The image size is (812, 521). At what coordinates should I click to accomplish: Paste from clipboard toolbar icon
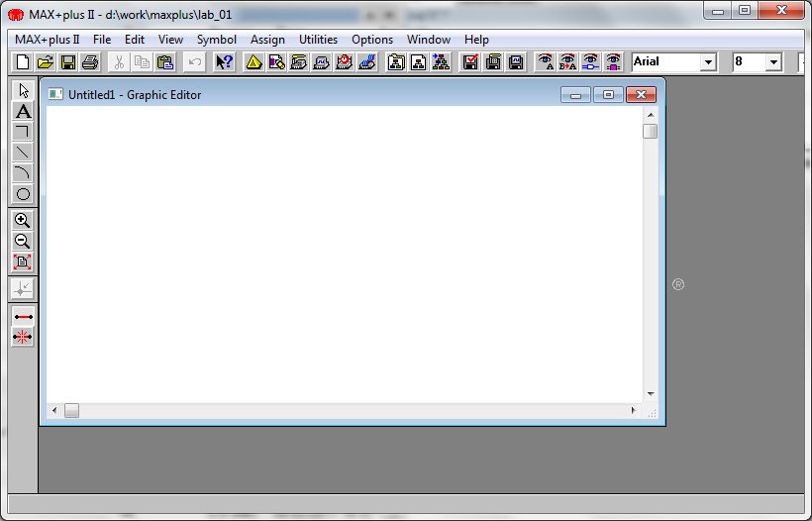click(164, 62)
